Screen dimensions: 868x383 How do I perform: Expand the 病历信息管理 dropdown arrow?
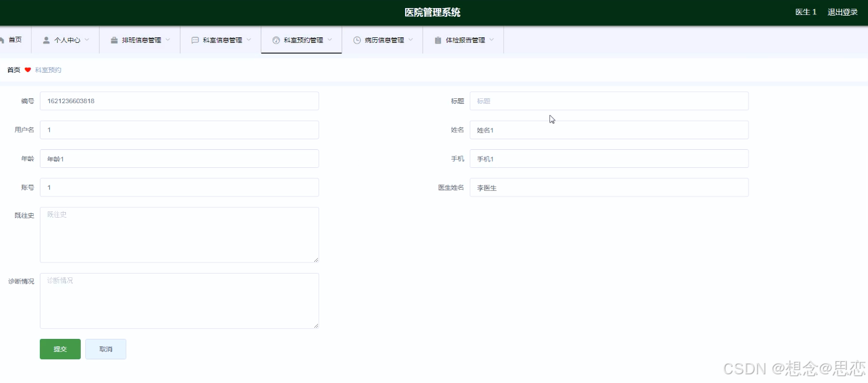pos(410,40)
